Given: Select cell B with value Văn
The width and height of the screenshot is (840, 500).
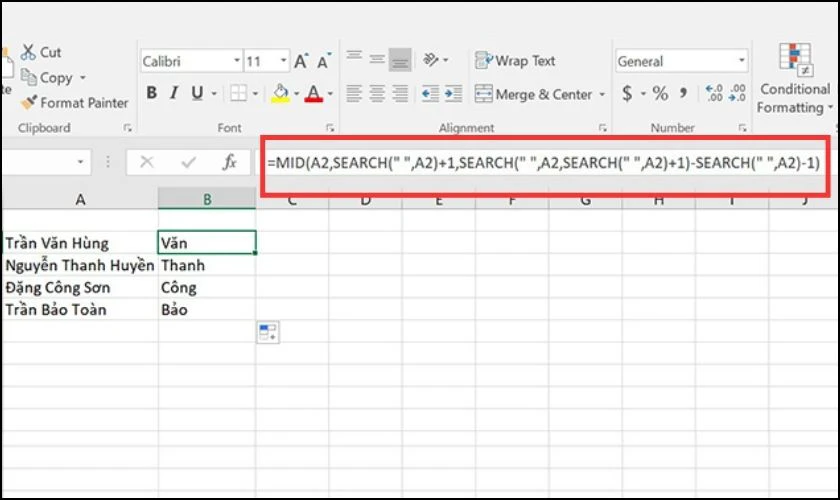Looking at the screenshot, I should [207, 242].
